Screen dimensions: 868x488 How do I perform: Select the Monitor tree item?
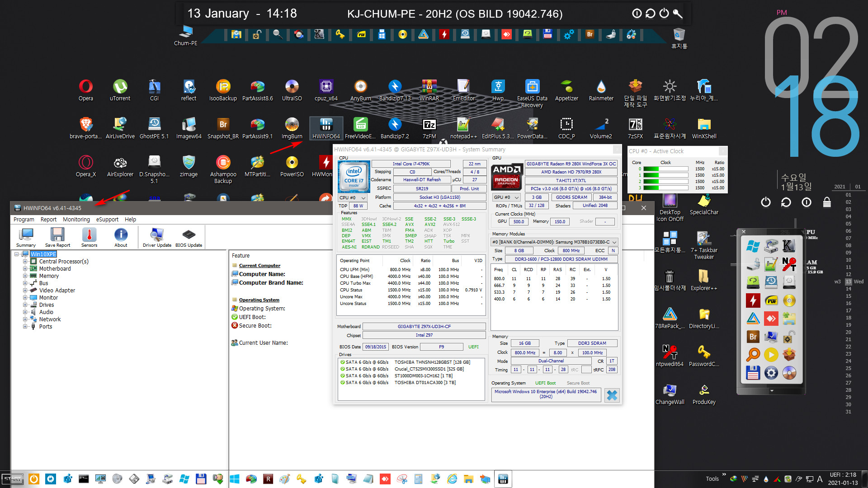(x=48, y=298)
